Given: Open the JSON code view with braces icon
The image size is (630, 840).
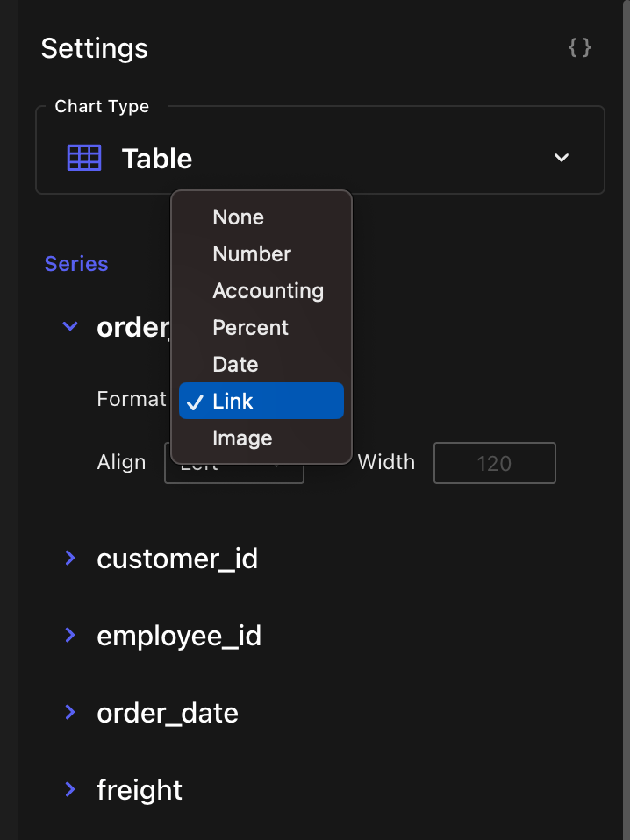Looking at the screenshot, I should coord(579,48).
